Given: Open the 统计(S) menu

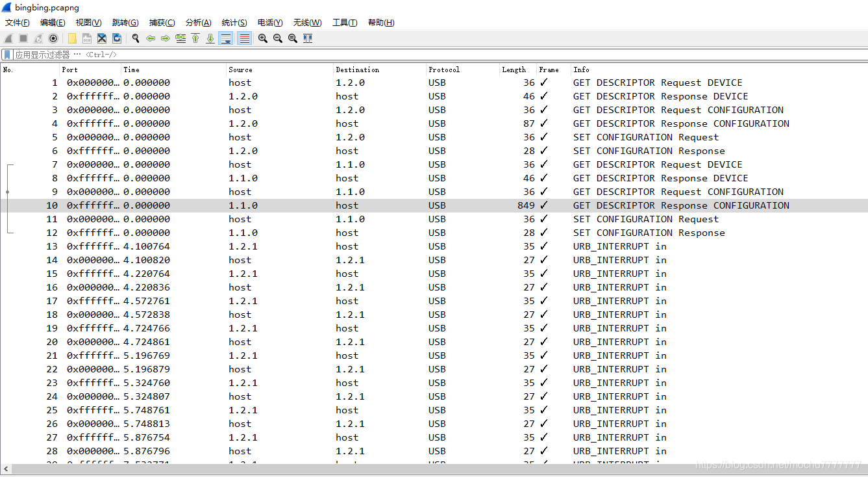Looking at the screenshot, I should coord(234,23).
